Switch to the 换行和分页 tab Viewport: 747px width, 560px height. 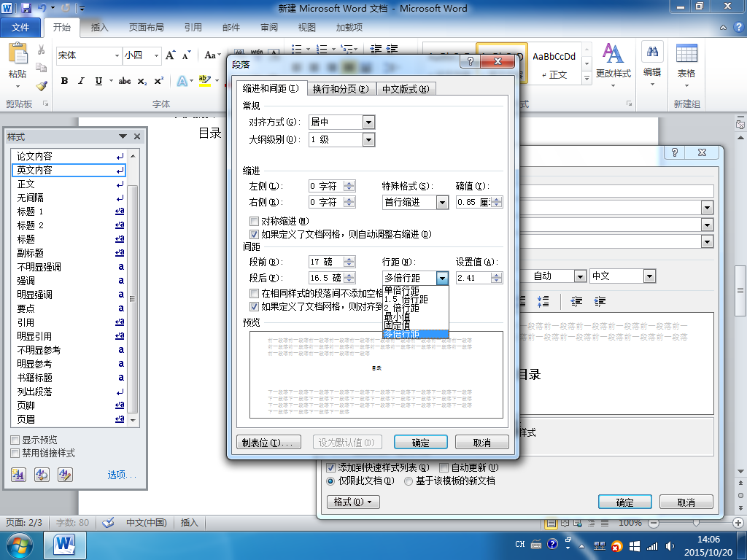(341, 89)
